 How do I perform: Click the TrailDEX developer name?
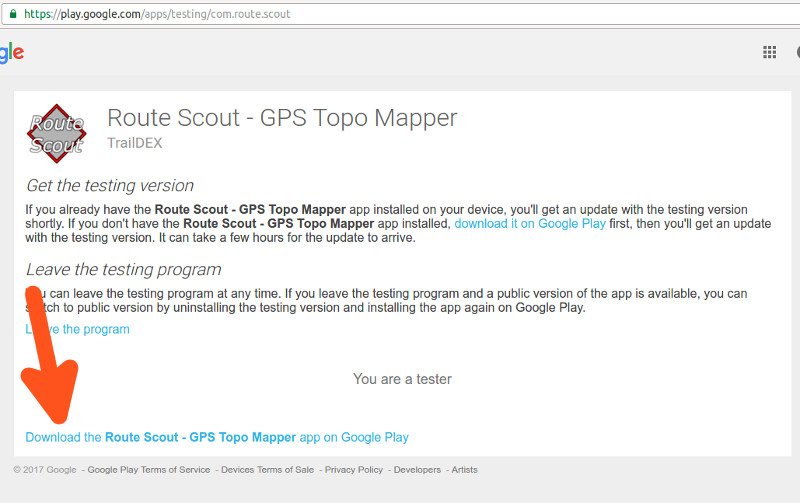tap(134, 143)
